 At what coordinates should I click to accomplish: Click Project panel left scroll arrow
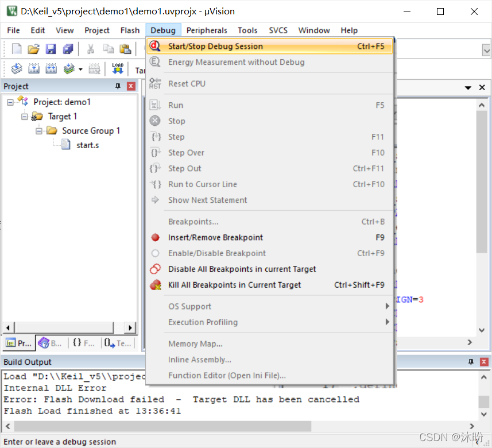coord(8,328)
